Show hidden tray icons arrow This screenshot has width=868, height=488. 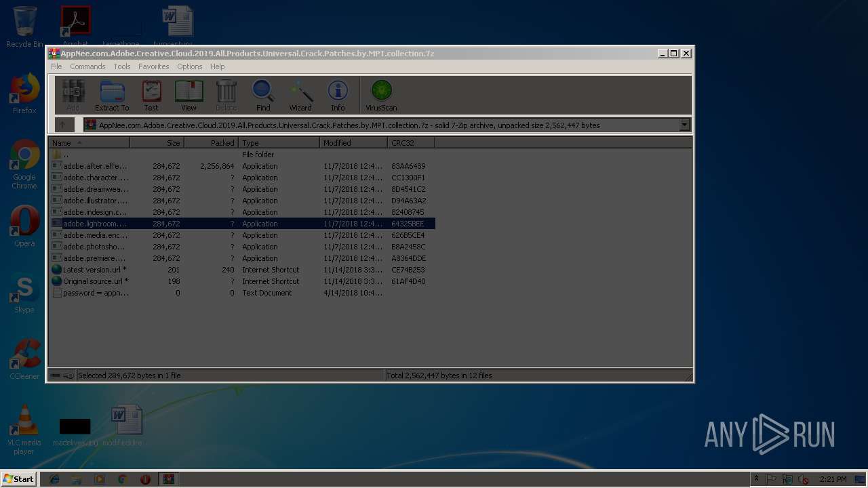[x=756, y=479]
